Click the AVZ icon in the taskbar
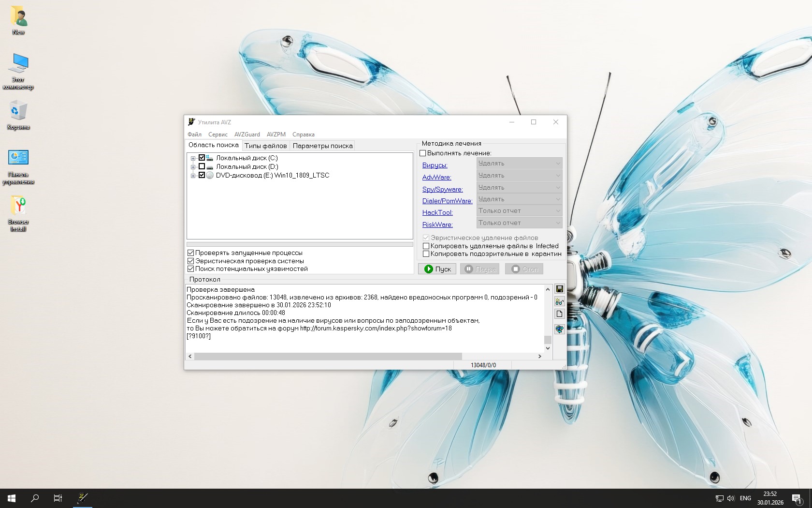The image size is (812, 508). point(83,498)
